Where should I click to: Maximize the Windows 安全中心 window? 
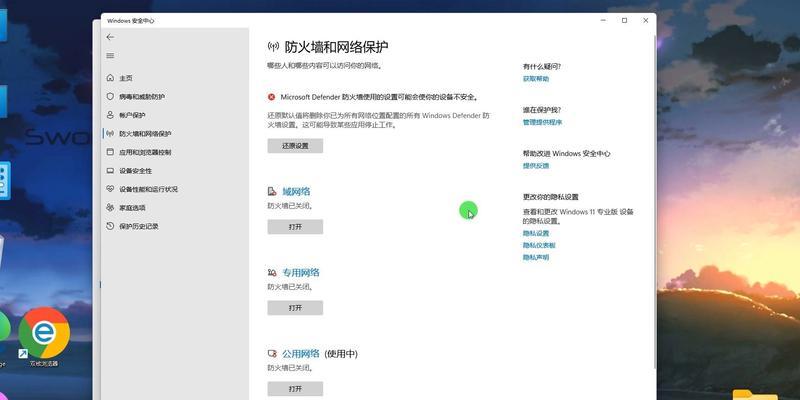[x=624, y=20]
